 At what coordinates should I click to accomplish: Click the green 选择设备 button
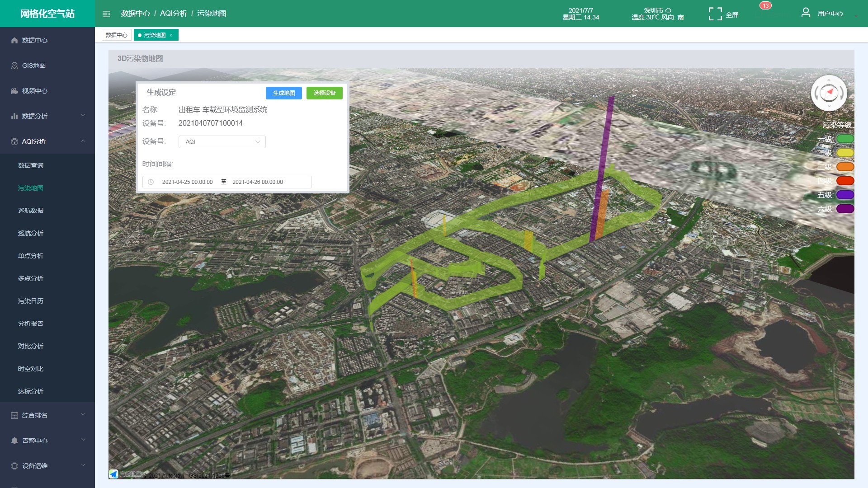pyautogui.click(x=325, y=93)
